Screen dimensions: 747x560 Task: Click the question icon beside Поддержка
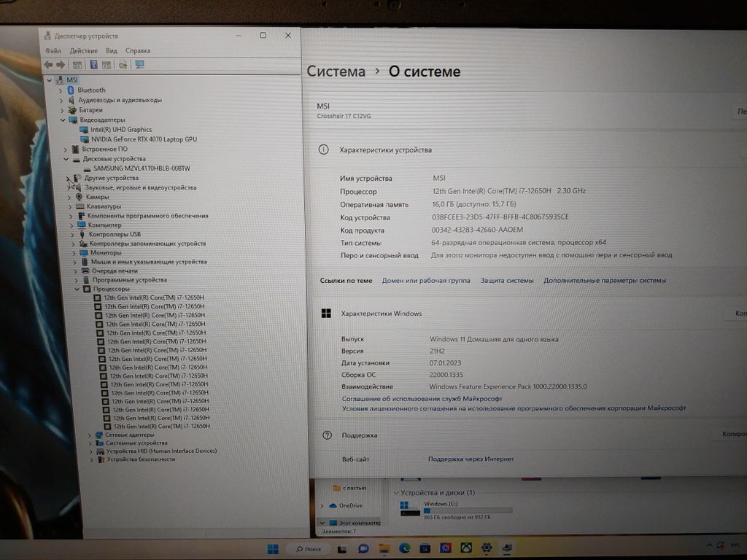pos(328,435)
